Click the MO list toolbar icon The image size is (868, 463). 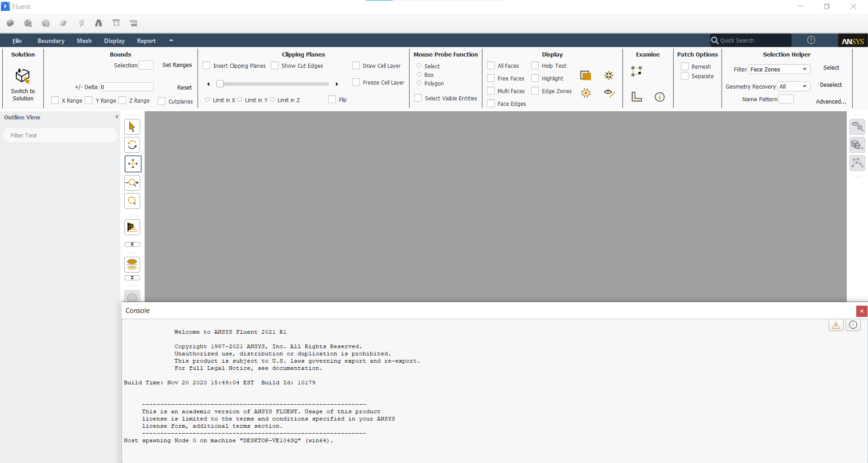(x=134, y=23)
